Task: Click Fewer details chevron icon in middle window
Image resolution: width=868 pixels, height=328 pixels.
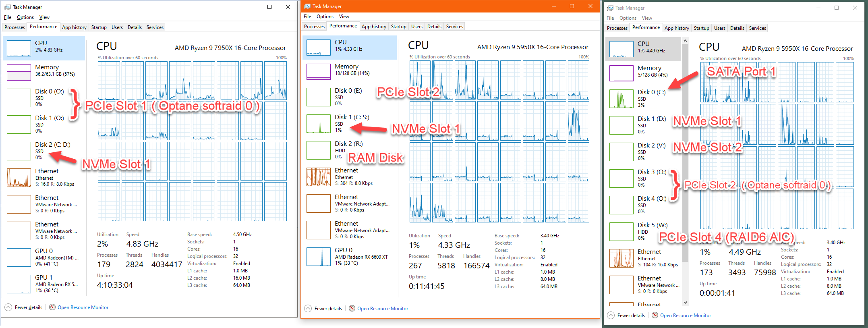Action: 308,309
